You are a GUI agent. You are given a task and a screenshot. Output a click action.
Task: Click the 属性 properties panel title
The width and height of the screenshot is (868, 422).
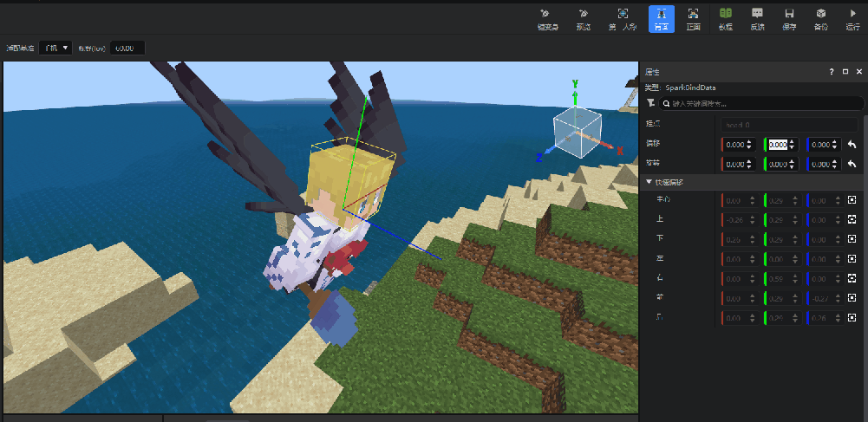[652, 72]
